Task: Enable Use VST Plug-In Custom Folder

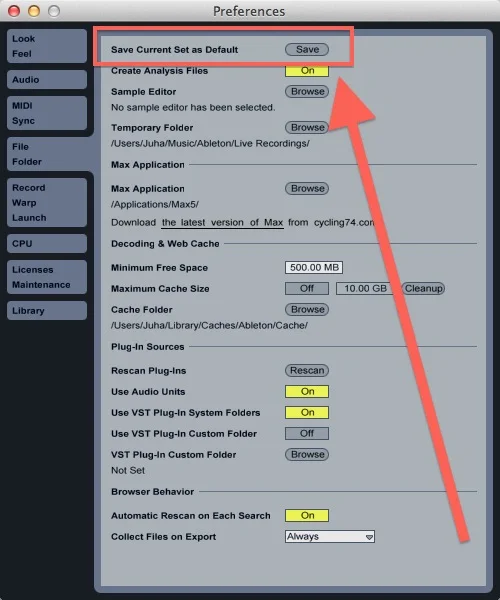Action: 307,434
